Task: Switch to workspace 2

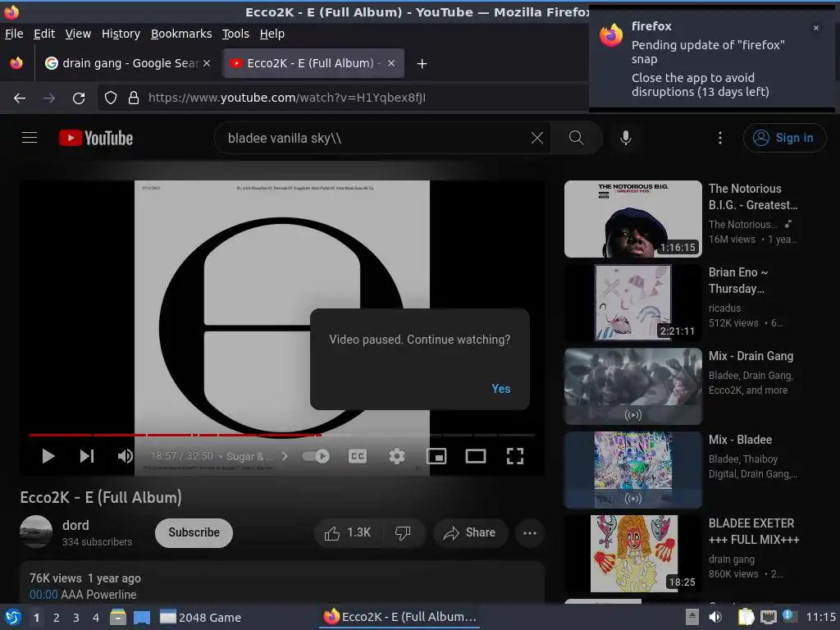Action: click(x=57, y=618)
